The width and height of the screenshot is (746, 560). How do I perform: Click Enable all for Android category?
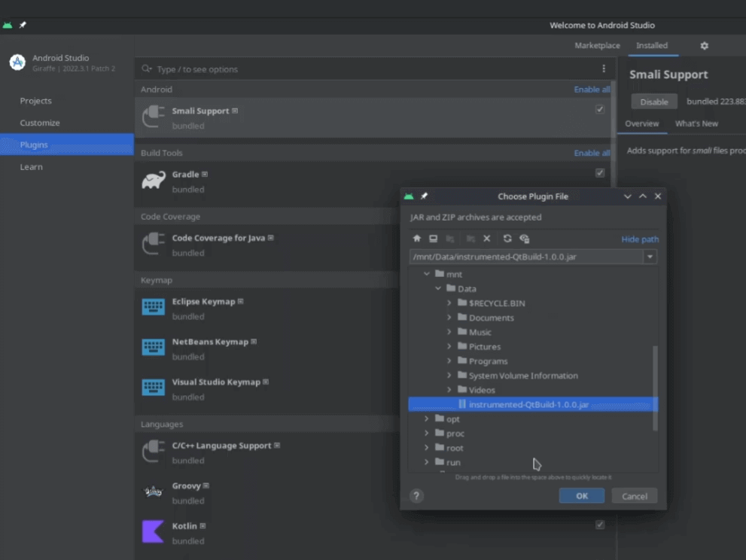[x=592, y=90]
